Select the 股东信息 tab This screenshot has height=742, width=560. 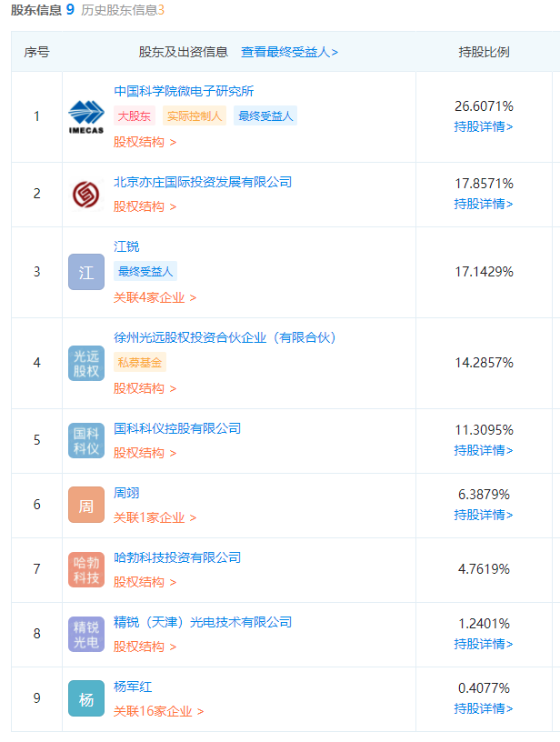coord(36,10)
